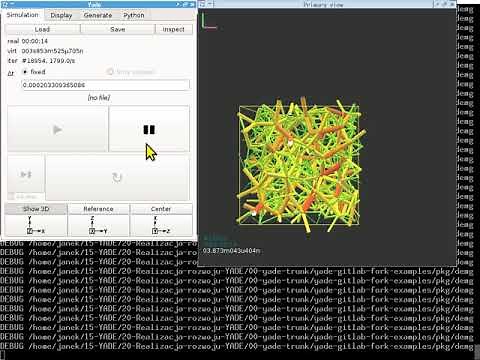Click the Center button

click(161, 209)
